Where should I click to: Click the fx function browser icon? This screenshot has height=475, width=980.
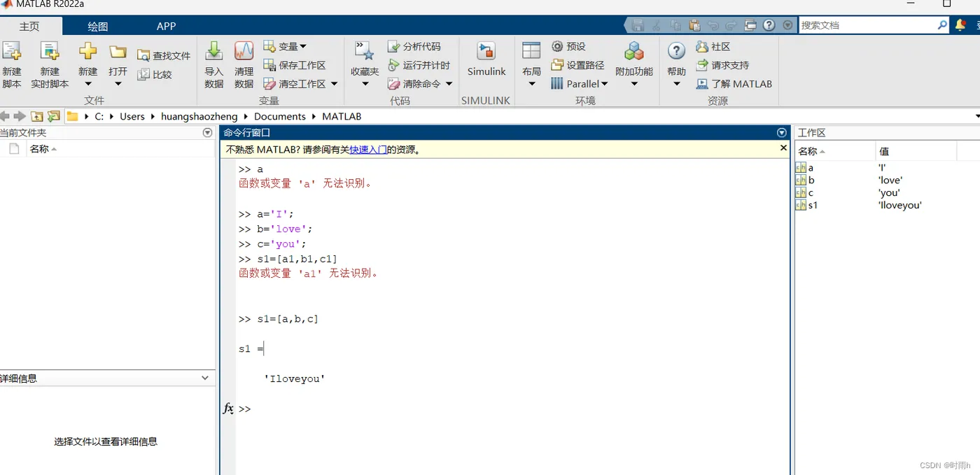coord(228,409)
